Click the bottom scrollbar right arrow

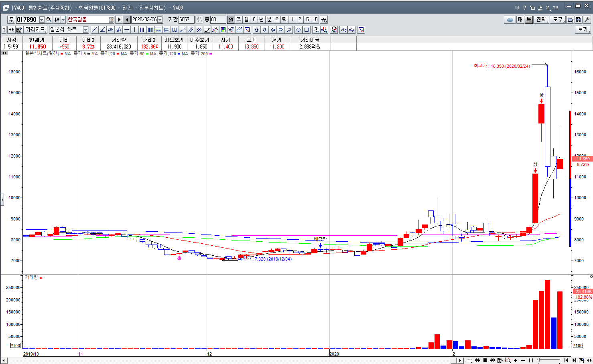click(460, 360)
